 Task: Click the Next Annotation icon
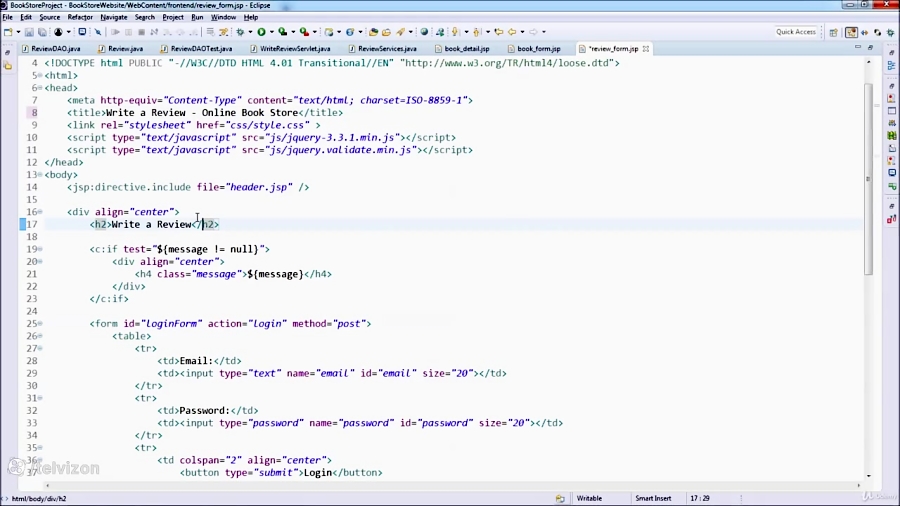pos(455,32)
